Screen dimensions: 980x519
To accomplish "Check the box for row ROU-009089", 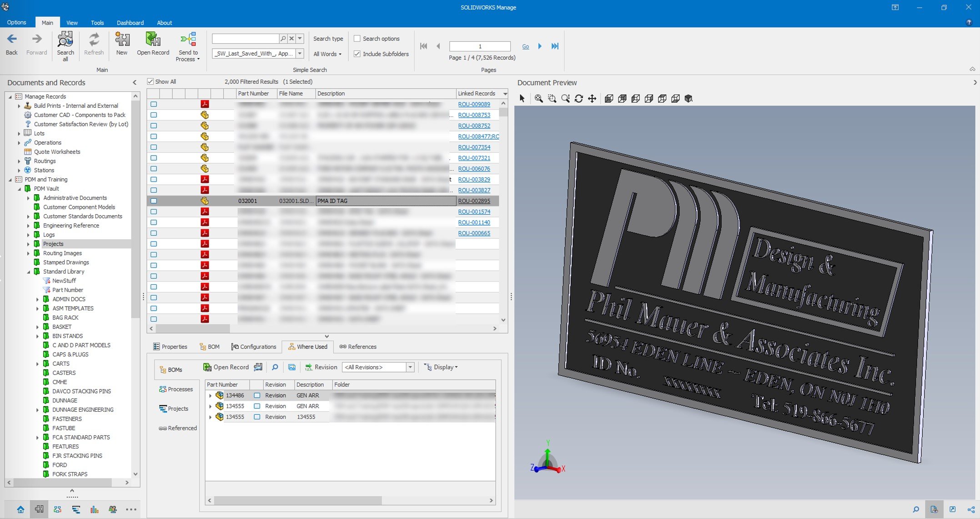I will [x=154, y=104].
